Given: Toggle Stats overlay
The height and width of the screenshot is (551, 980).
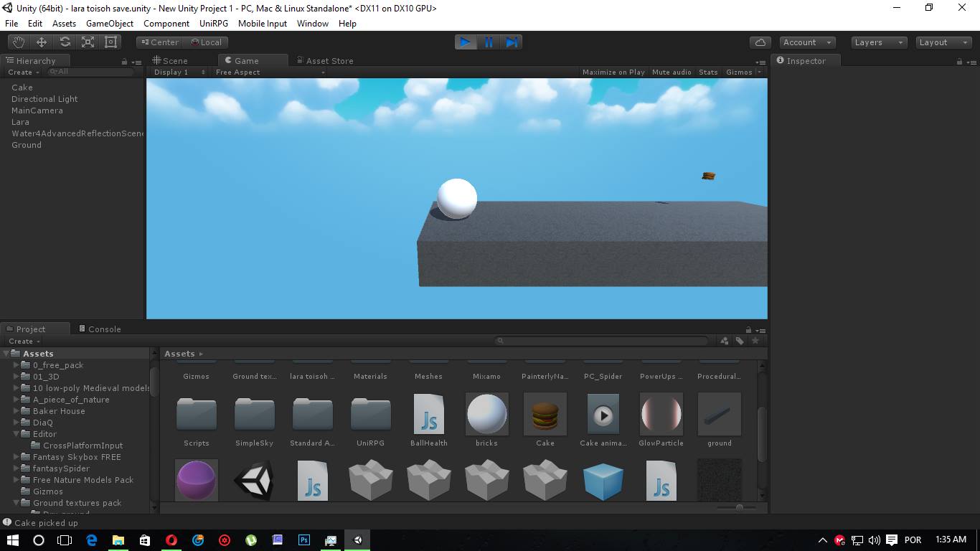Looking at the screenshot, I should coord(708,72).
